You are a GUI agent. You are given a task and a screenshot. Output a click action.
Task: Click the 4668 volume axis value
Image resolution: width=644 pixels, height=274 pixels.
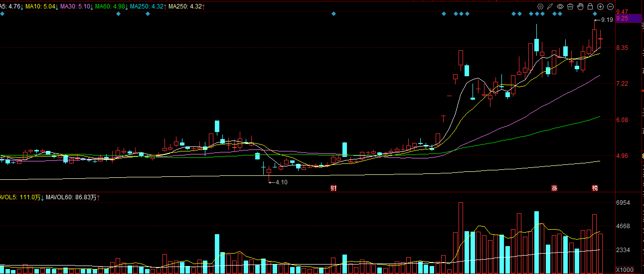pos(624,226)
